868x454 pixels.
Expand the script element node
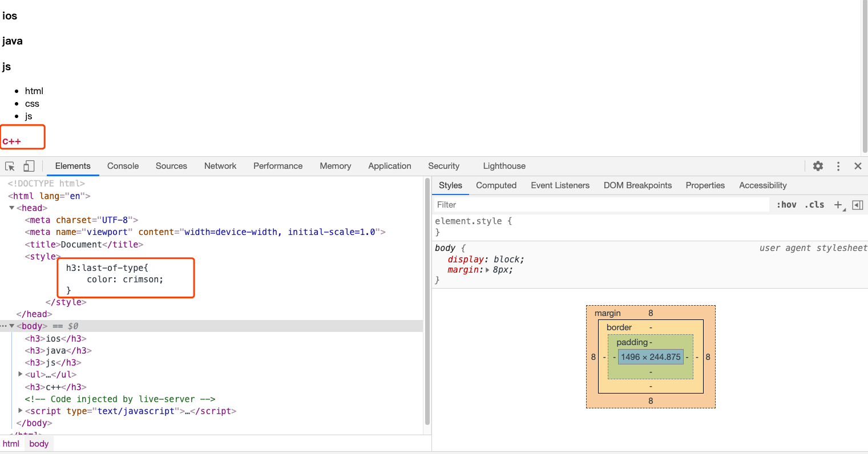(x=21, y=411)
